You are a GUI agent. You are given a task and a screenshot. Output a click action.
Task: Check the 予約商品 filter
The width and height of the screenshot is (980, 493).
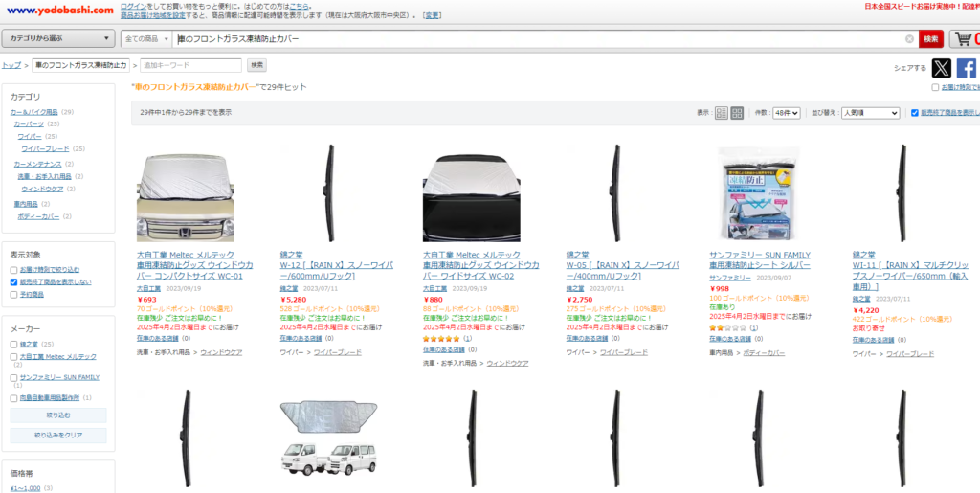click(13, 294)
